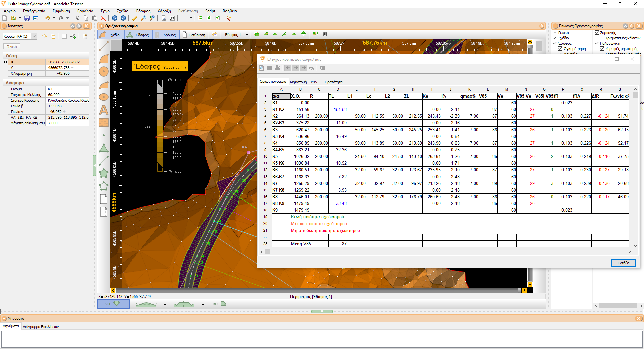Toggle the Έδαφος checkbox in options panel
Screen dimensions: 644x349
point(555,43)
